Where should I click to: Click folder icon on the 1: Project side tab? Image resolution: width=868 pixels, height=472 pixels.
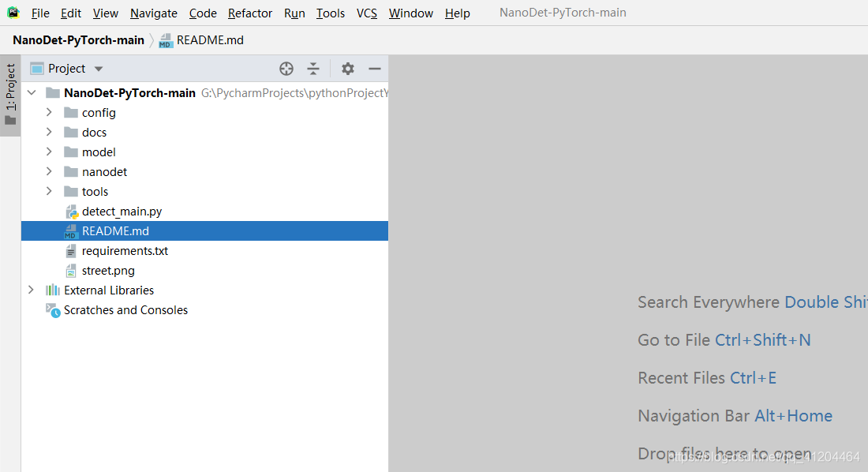(10, 120)
